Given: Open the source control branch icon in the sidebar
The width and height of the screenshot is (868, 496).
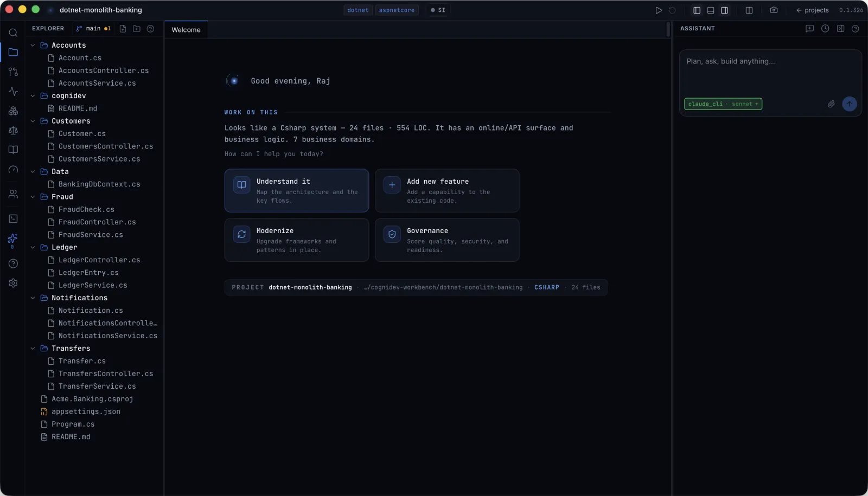Looking at the screenshot, I should coord(13,72).
